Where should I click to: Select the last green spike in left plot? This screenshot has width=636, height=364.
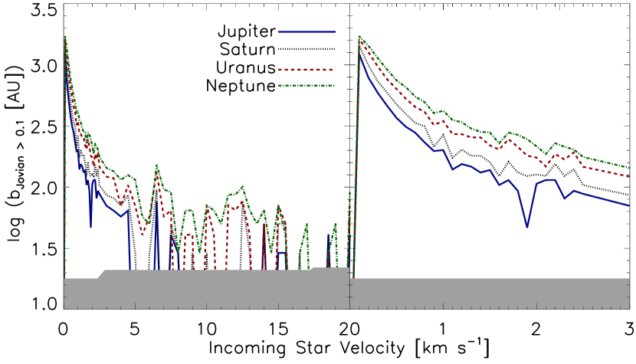point(336,225)
